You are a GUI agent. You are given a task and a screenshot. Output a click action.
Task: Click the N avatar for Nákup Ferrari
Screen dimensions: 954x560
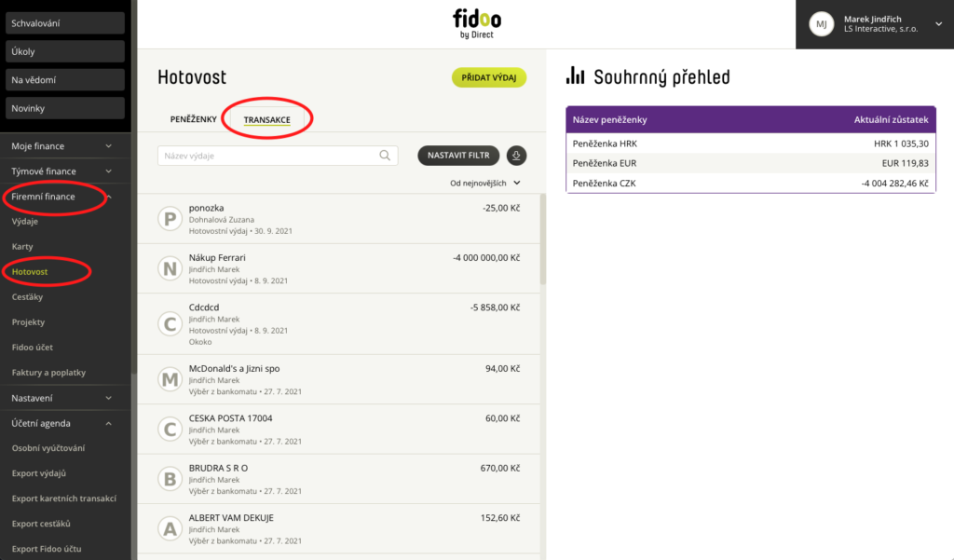(170, 268)
